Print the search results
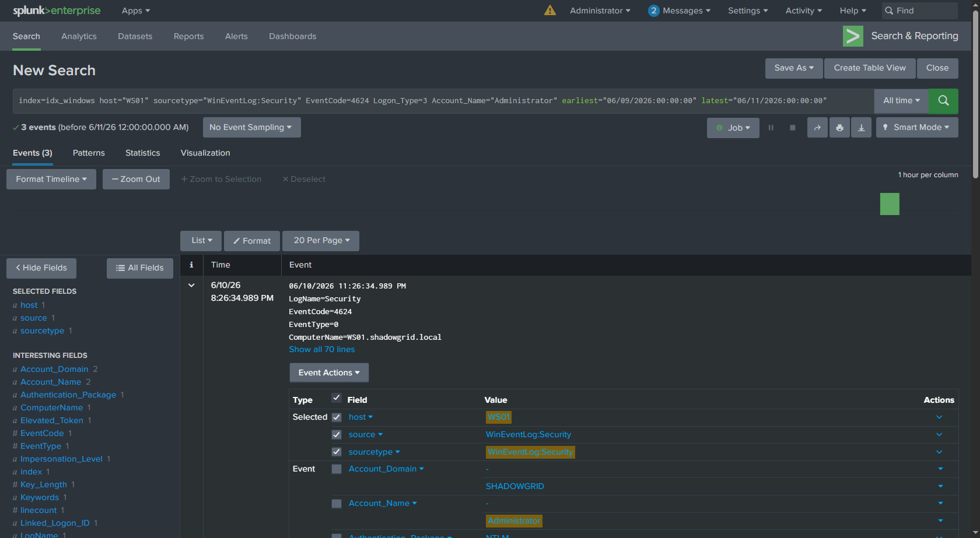Screen dimensions: 980x538 [x=839, y=128]
